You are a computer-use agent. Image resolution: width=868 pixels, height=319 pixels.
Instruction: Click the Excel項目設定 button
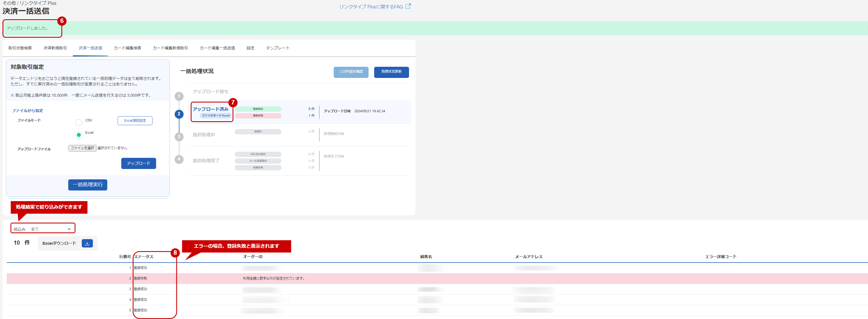(x=135, y=121)
